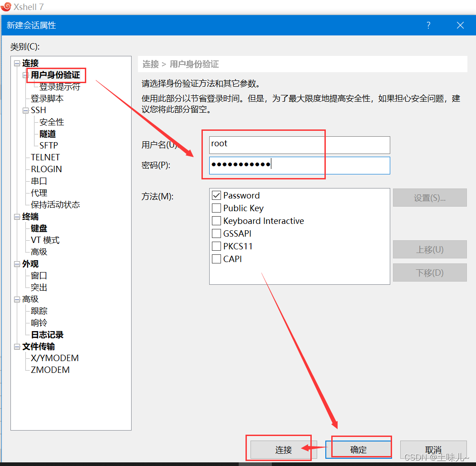Screen dimensions: 476x466
Task: Confirm with the 确定 button
Action: click(358, 450)
